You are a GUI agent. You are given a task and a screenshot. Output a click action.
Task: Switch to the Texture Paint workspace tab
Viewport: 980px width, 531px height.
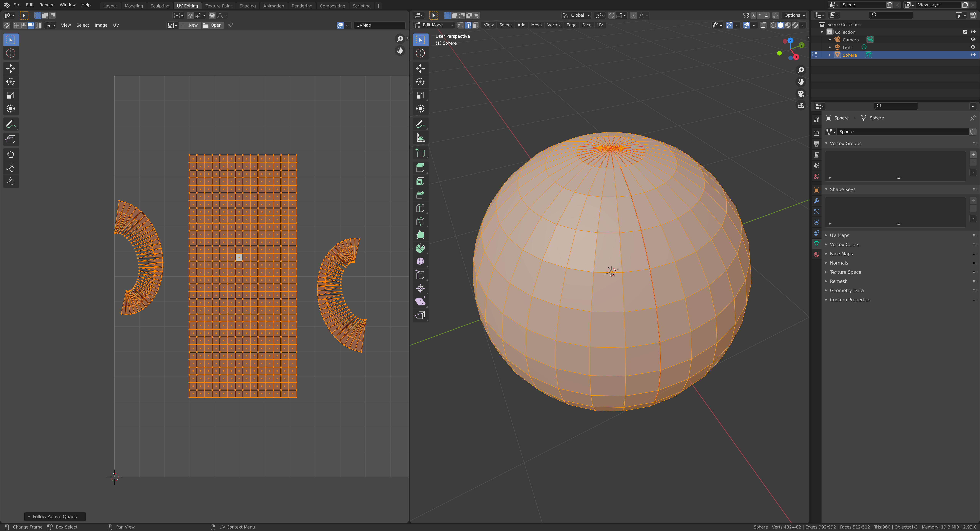(218, 6)
